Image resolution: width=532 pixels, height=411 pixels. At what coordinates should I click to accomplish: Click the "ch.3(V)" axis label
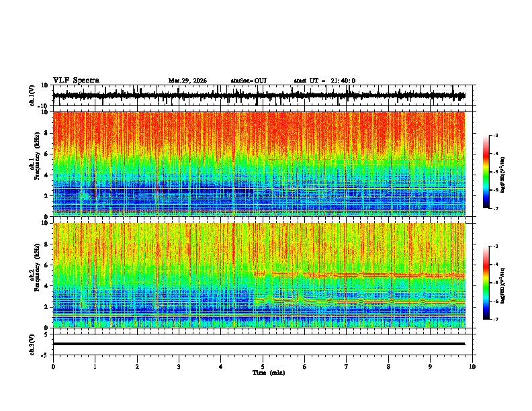[32, 345]
